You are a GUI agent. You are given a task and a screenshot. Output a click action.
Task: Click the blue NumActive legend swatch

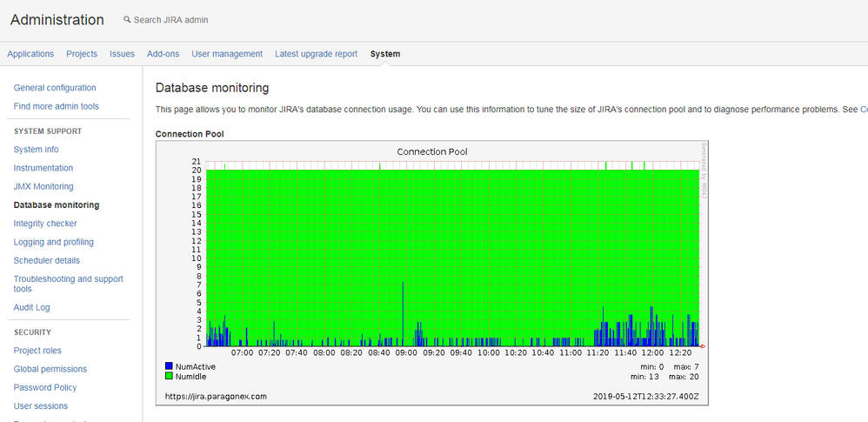(x=169, y=366)
